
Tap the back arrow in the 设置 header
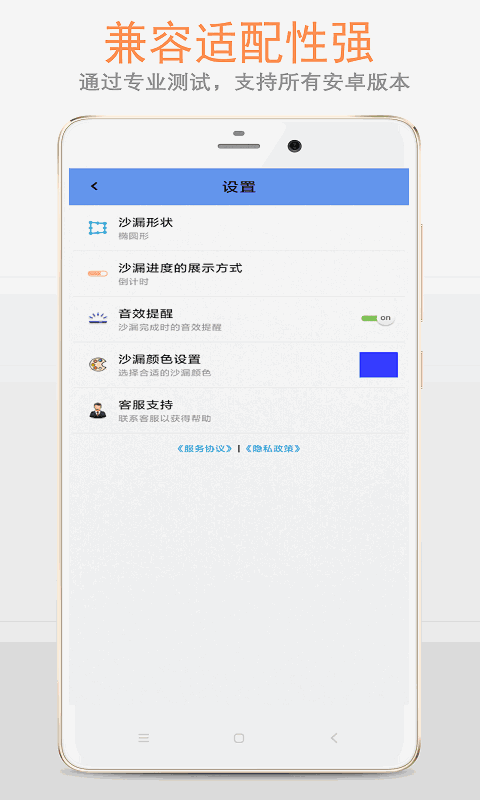click(x=94, y=186)
